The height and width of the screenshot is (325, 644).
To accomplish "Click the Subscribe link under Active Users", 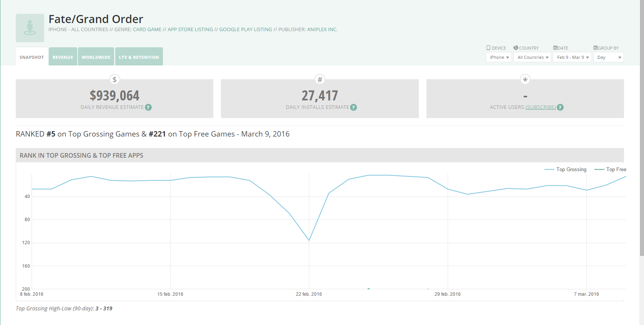I will click(541, 107).
